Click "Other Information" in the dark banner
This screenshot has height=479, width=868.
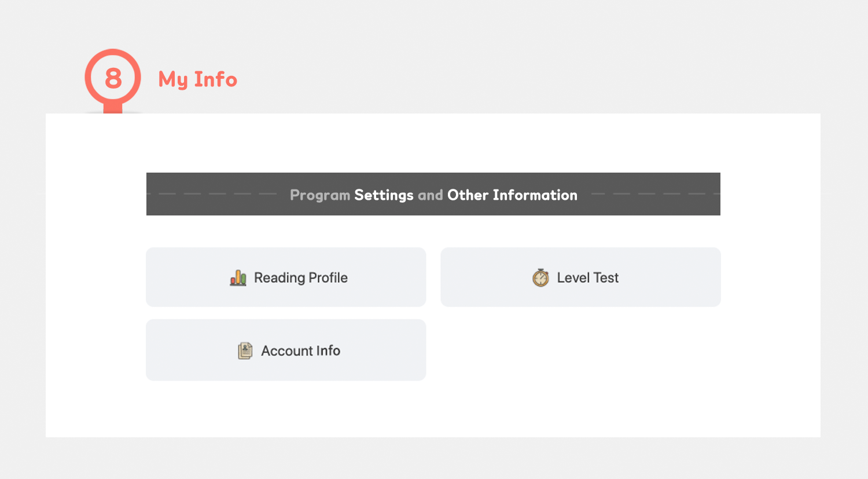(512, 195)
